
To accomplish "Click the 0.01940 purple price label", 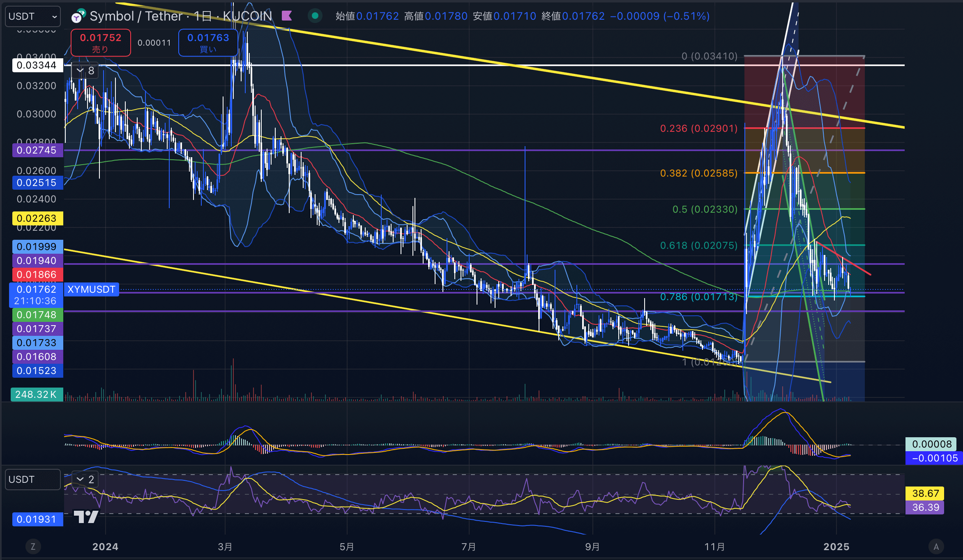I will tap(37, 261).
